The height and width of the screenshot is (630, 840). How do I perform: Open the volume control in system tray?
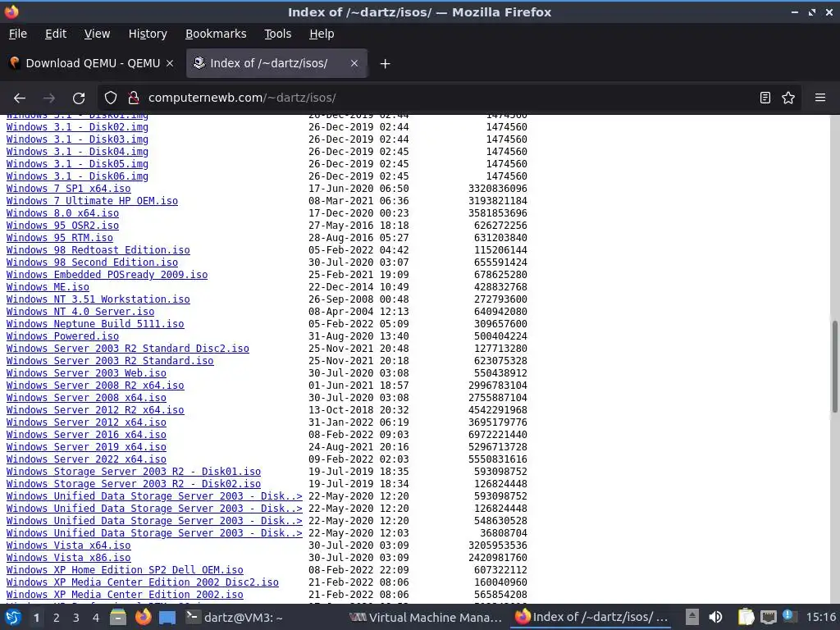click(x=715, y=617)
